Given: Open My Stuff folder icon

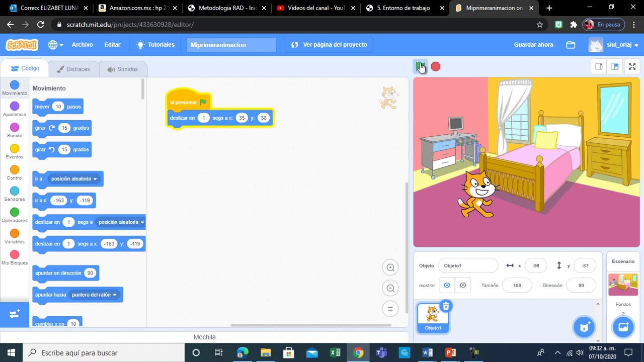Looking at the screenshot, I should tap(571, 45).
